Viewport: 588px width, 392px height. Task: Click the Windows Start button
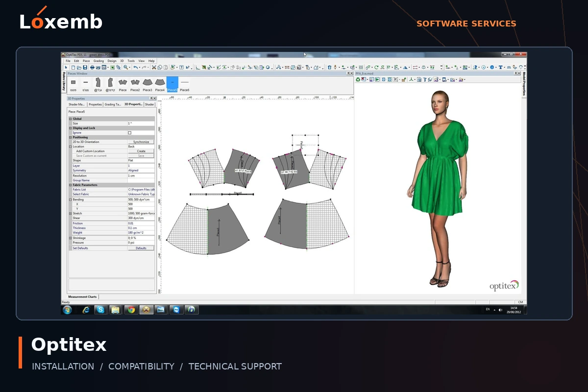point(67,310)
